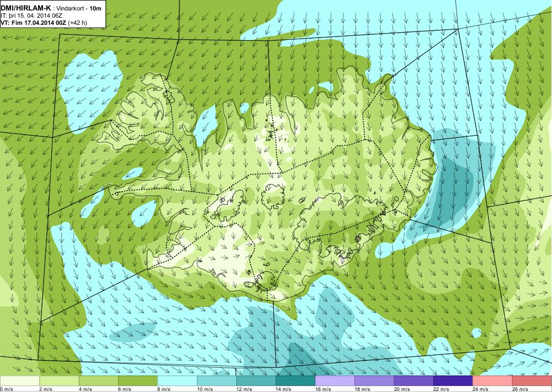Click the red legend swatch above 26 m/s

[532, 381]
